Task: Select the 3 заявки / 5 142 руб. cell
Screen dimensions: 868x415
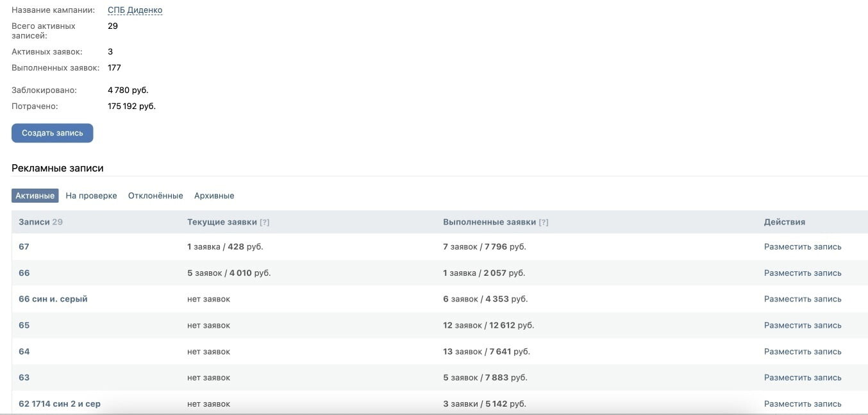Action: coord(485,404)
